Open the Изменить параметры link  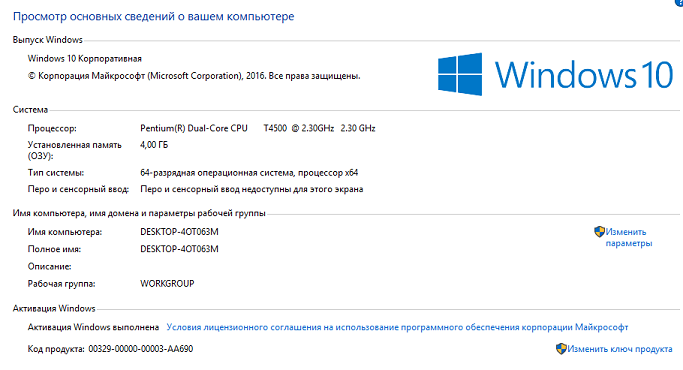point(629,238)
